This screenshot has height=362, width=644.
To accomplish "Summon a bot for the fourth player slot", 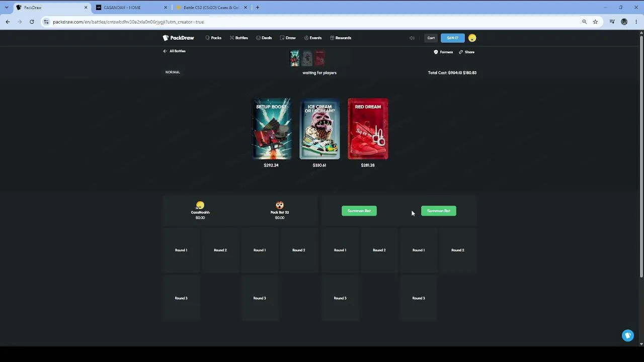I will 439,211.
